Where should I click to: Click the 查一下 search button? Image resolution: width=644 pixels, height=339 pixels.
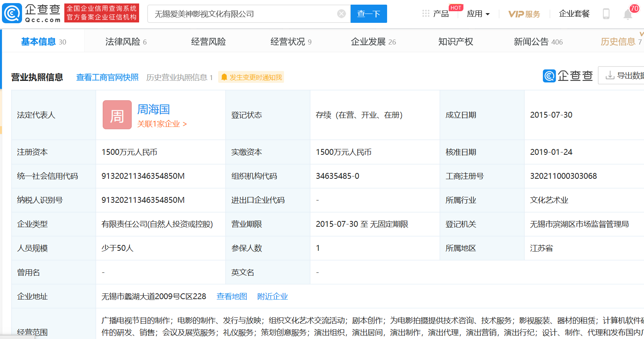(x=368, y=14)
